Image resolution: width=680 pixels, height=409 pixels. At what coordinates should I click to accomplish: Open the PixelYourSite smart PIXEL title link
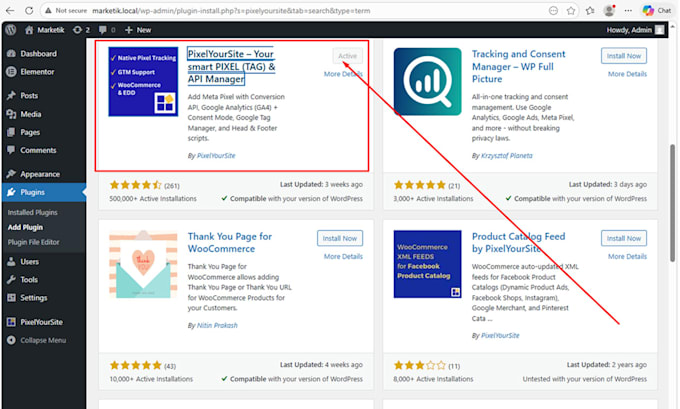coord(231,66)
